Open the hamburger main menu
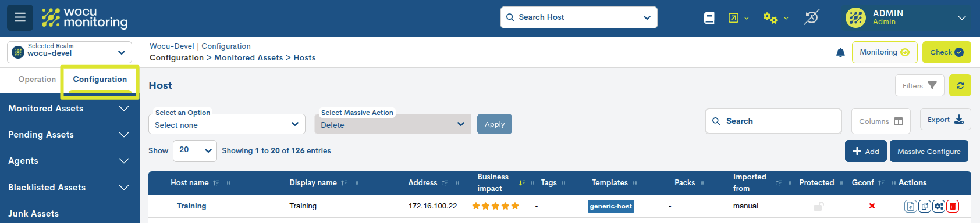The width and height of the screenshot is (980, 223). (x=20, y=17)
